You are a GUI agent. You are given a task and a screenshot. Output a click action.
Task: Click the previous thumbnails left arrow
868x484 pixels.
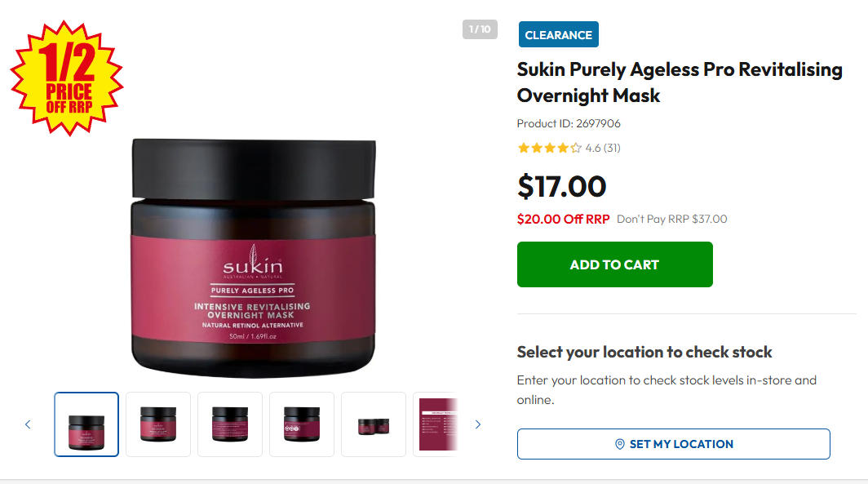tap(28, 424)
